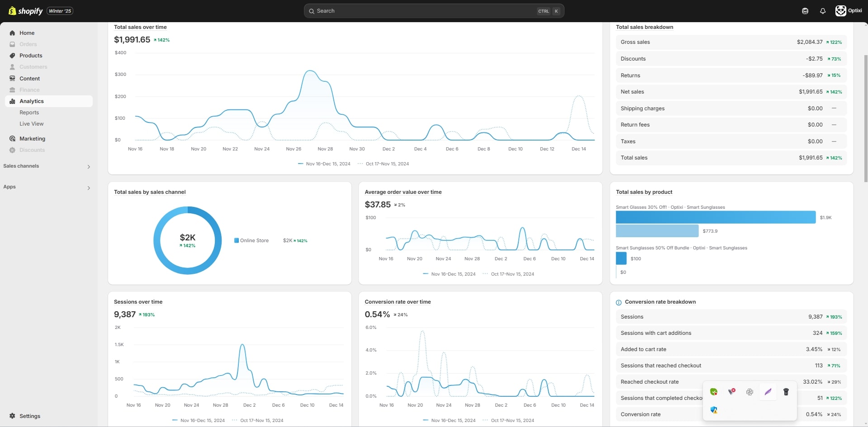Open the Sidekick assistant icon
Viewport: 868px width, 427px height.
(805, 11)
